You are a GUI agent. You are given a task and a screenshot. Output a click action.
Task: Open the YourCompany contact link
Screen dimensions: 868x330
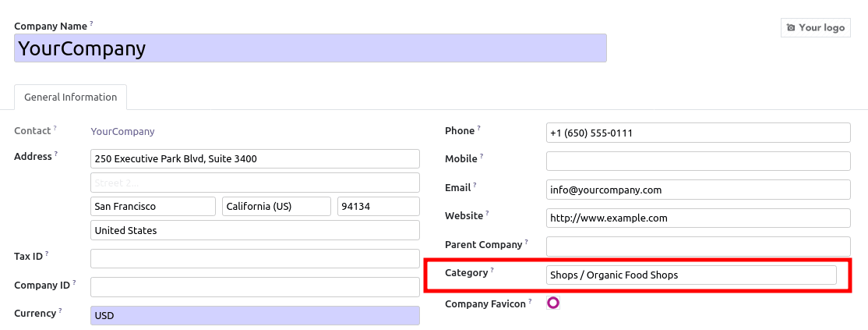pos(122,131)
